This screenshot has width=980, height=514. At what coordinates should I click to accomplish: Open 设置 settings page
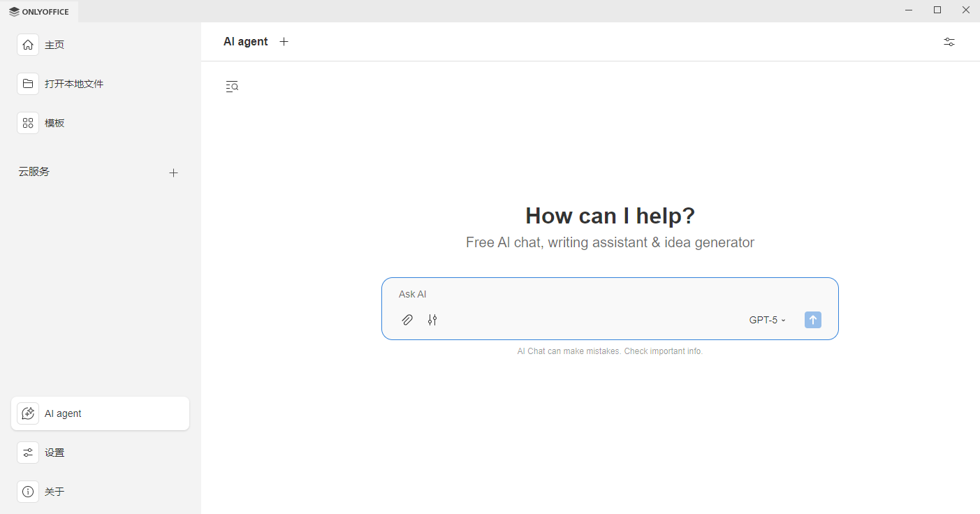[54, 453]
